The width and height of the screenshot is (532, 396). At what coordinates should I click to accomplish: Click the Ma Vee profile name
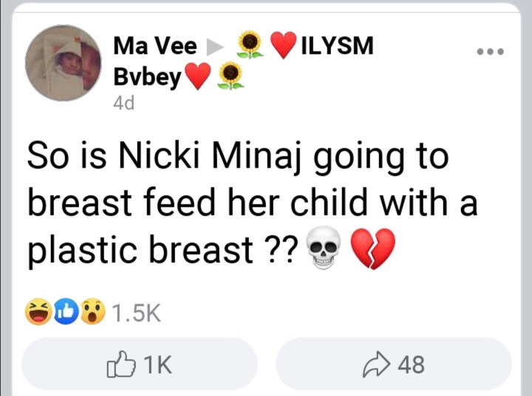[x=154, y=47]
